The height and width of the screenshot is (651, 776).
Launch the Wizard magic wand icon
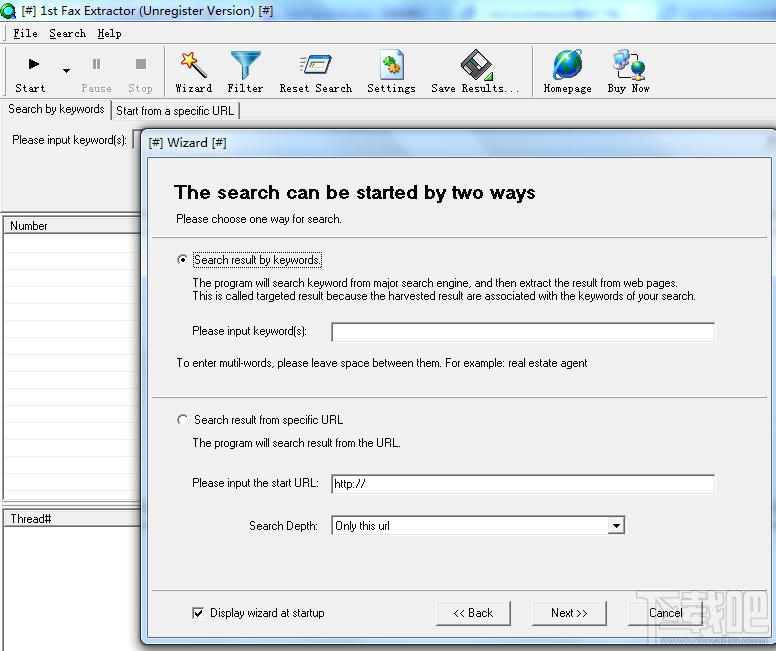coord(194,65)
